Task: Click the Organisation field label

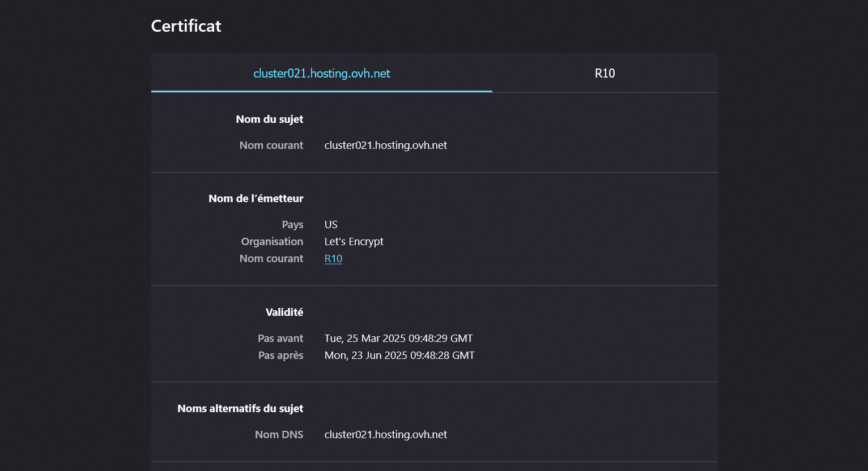Action: [272, 242]
